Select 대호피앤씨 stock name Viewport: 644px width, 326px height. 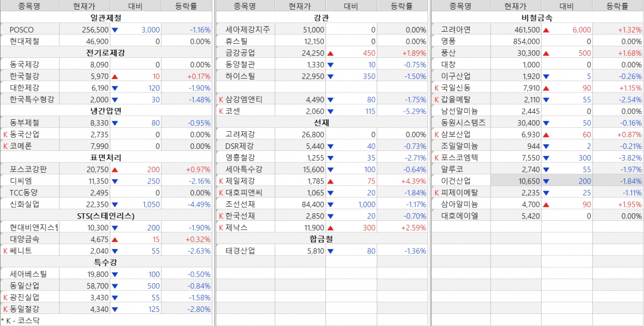tap(244, 192)
